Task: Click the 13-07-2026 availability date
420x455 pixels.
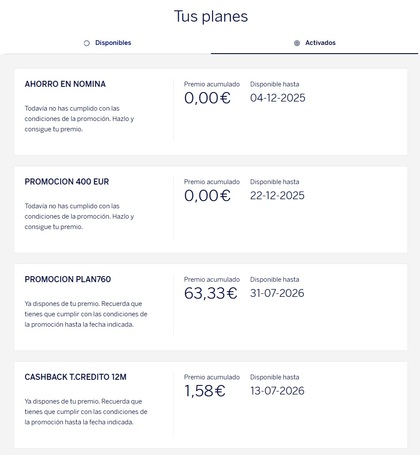Action: 277,391
